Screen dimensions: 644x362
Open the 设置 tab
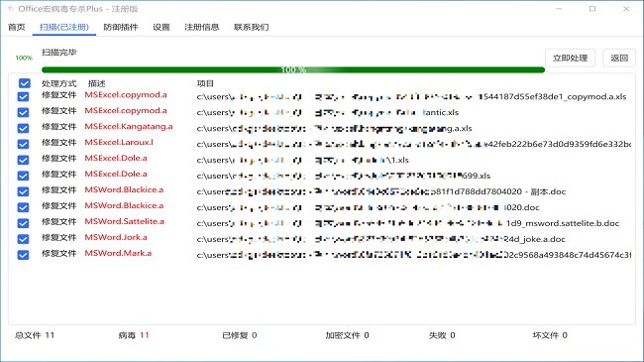click(161, 27)
